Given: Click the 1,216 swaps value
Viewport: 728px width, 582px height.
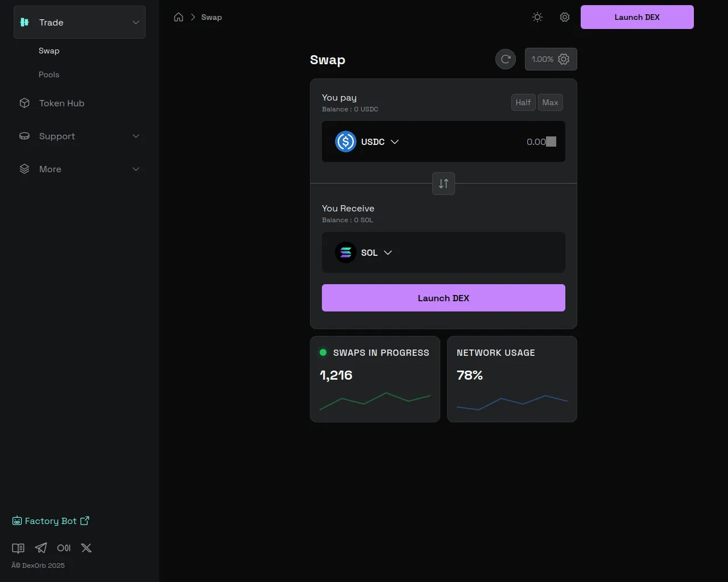Looking at the screenshot, I should tap(336, 375).
